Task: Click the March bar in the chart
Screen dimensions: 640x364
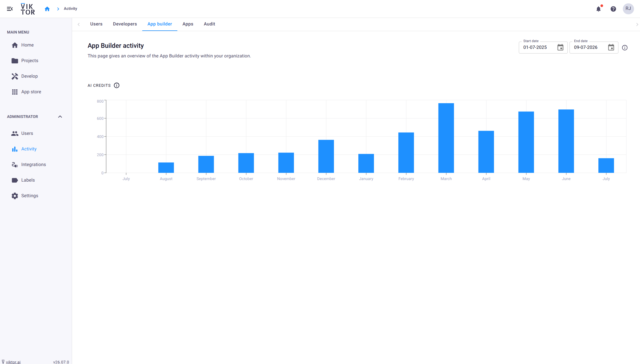Action: point(446,138)
